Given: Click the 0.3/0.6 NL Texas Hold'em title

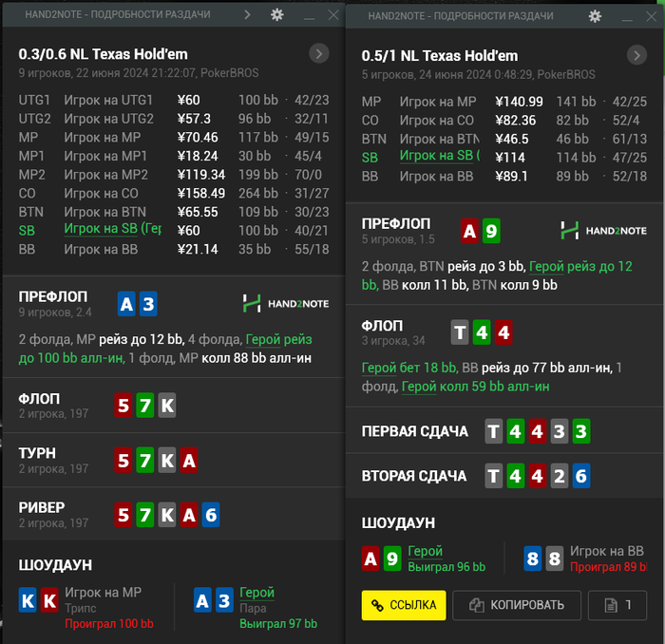Looking at the screenshot, I should pos(103,54).
